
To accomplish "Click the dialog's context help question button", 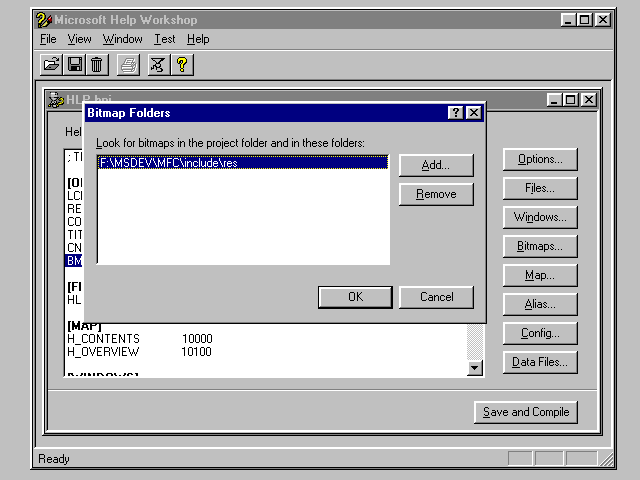I will 456,113.
